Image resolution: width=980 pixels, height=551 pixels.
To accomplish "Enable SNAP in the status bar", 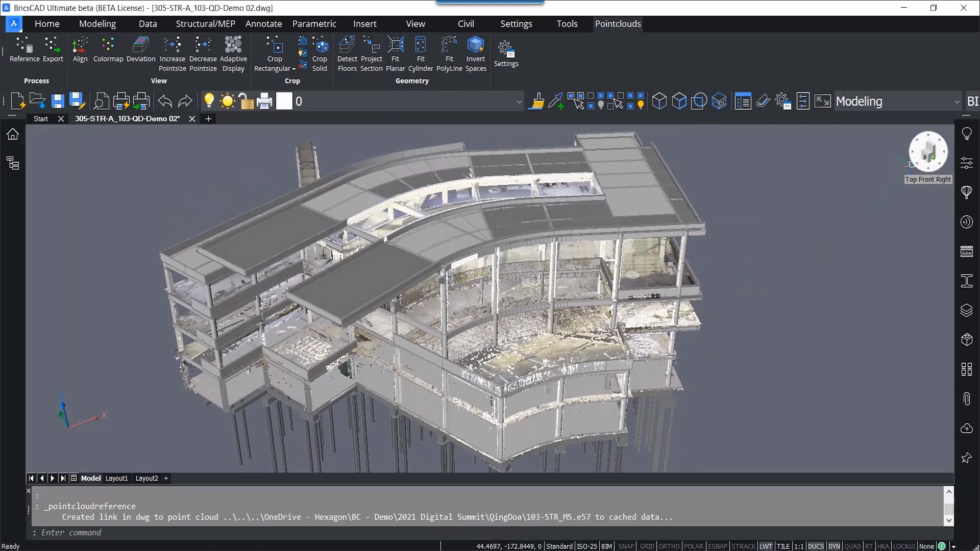I will 626,546.
